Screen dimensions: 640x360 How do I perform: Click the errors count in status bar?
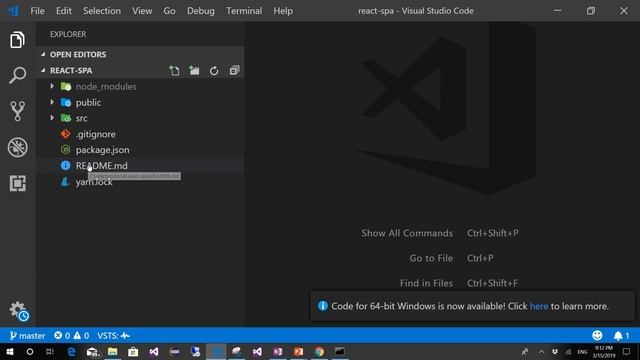pos(62,336)
